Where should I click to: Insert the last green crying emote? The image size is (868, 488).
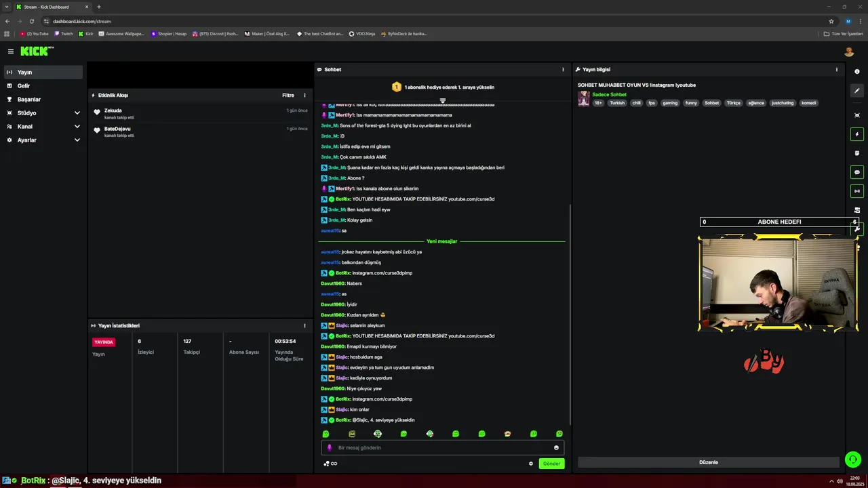559,434
